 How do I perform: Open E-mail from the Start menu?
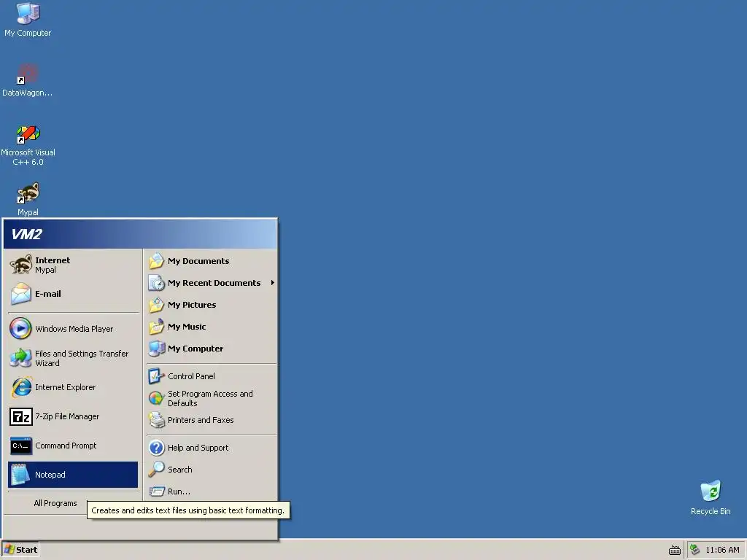point(73,294)
